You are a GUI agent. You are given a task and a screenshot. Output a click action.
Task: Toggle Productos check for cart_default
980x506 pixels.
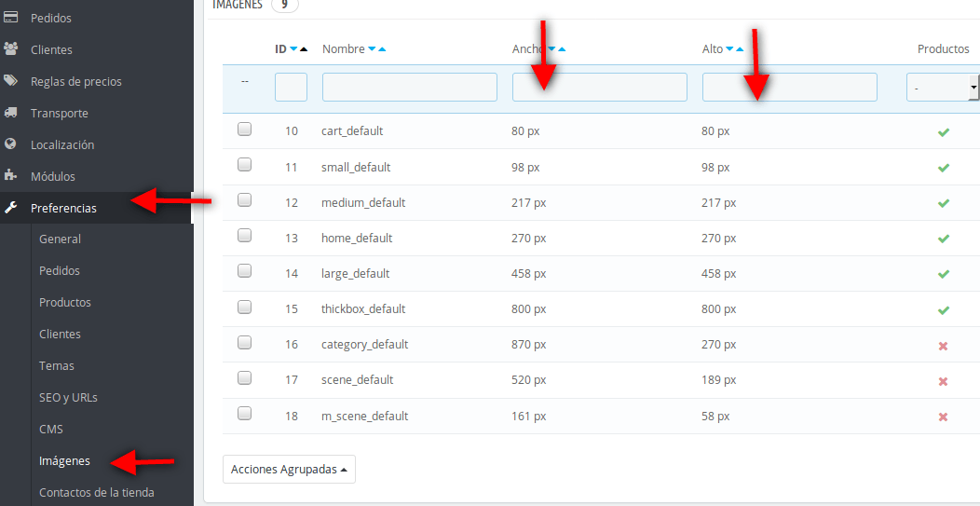tap(944, 132)
